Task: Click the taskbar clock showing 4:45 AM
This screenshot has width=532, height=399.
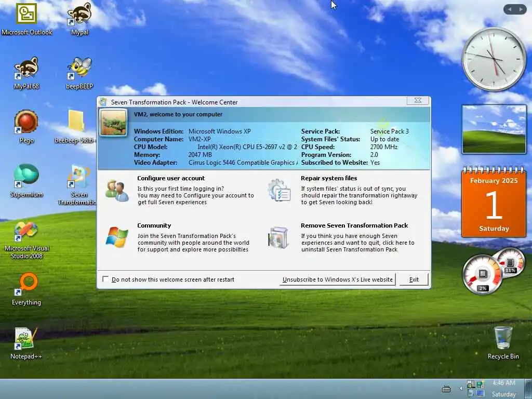Action: pyautogui.click(x=504, y=383)
